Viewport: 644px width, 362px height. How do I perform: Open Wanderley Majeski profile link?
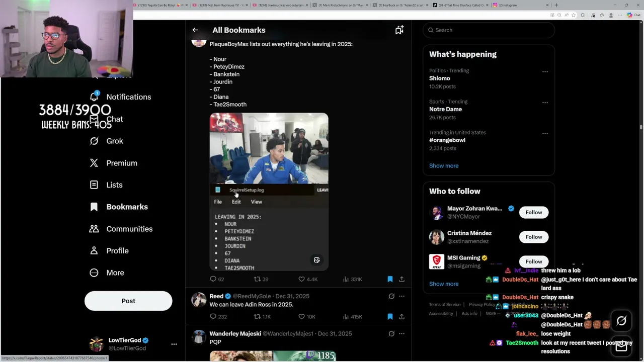[x=235, y=333]
